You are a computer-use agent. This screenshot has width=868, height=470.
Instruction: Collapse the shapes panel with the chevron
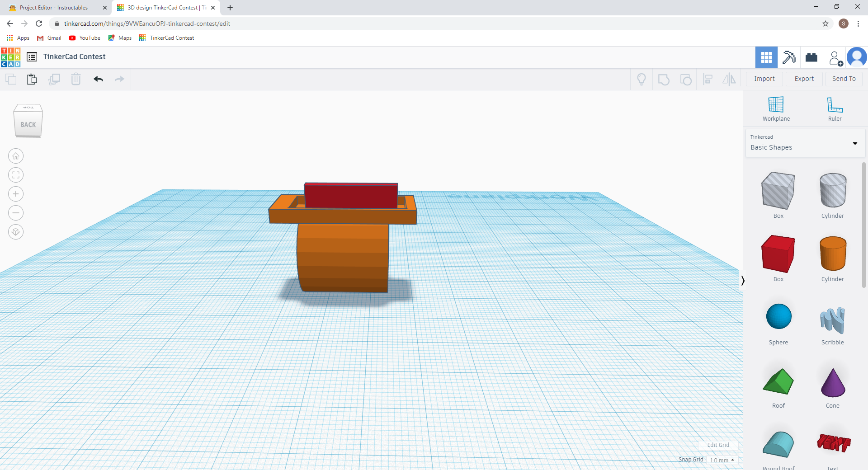pos(743,280)
